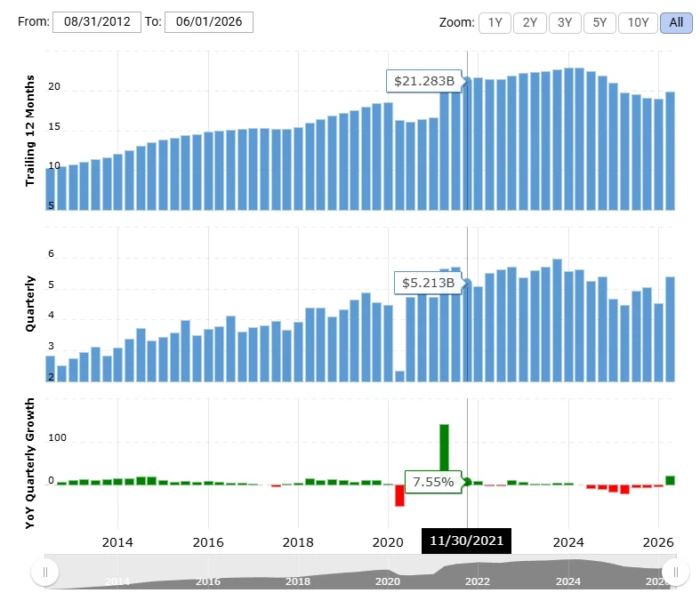Select the 2Y zoom button

coord(529,23)
